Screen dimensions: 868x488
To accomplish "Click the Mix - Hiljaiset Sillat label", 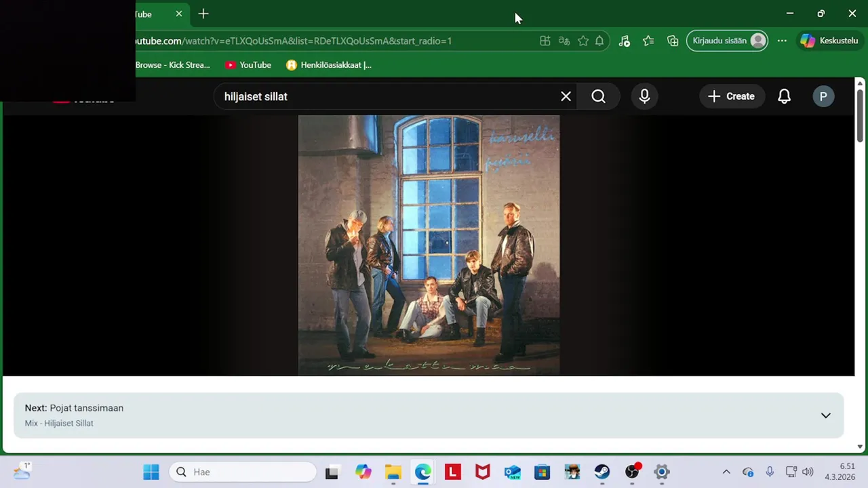I will pos(59,423).
